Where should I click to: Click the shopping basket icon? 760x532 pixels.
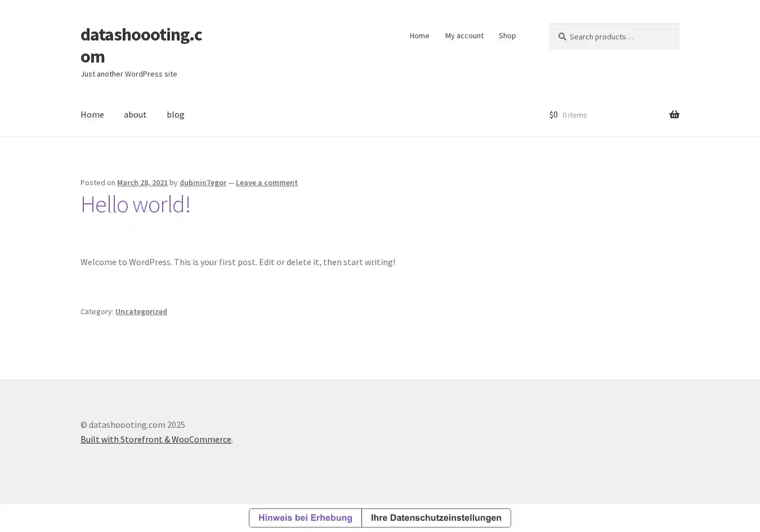[674, 115]
